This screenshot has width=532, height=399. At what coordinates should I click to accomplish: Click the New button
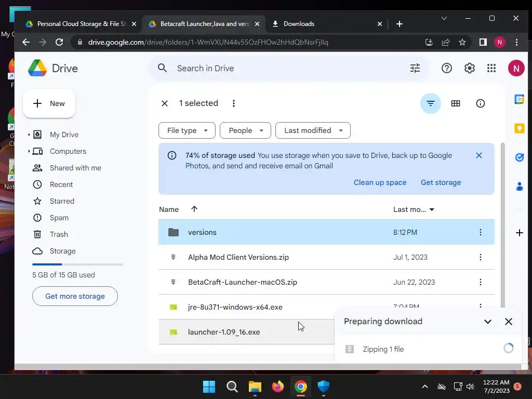pyautogui.click(x=49, y=103)
